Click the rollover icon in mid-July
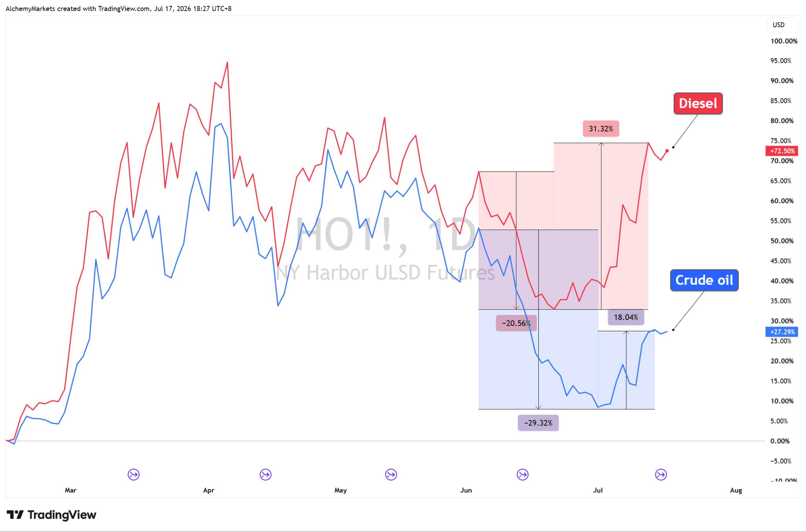This screenshot has height=532, width=806. click(x=661, y=475)
